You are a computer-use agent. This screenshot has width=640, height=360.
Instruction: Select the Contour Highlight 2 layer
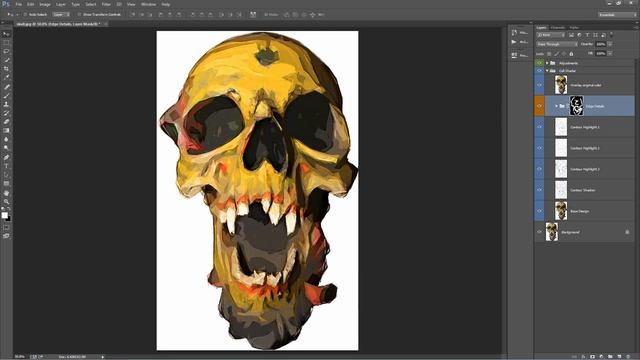585,148
